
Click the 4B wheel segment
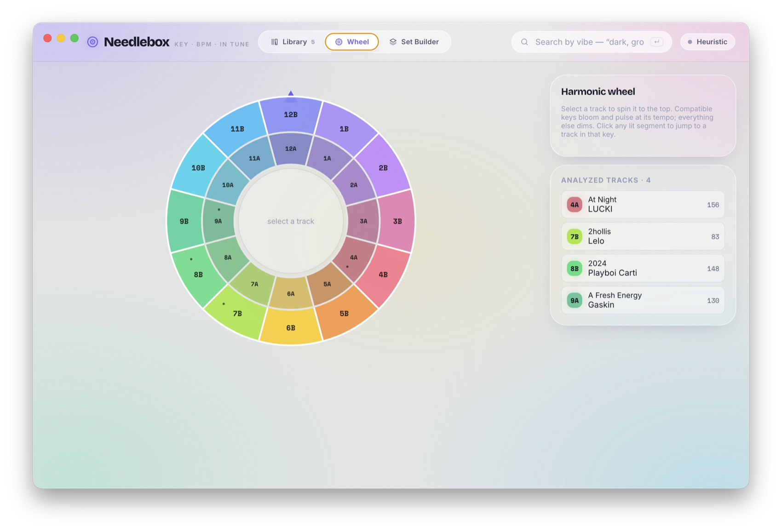(383, 275)
